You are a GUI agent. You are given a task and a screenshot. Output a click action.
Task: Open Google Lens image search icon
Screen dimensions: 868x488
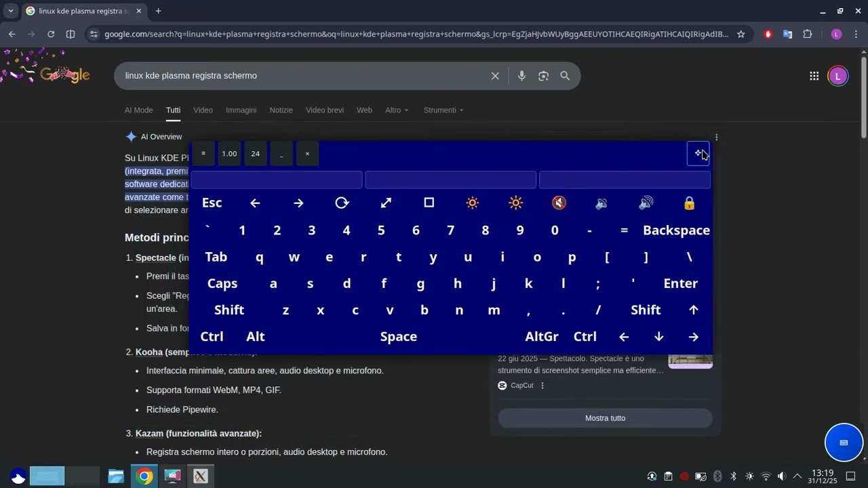pos(543,76)
